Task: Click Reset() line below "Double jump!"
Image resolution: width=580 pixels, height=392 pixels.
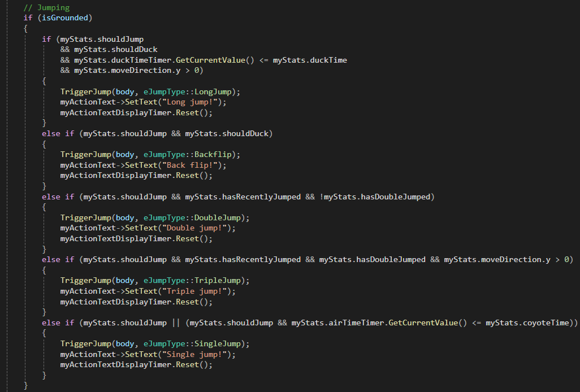Action: pyautogui.click(x=136, y=239)
